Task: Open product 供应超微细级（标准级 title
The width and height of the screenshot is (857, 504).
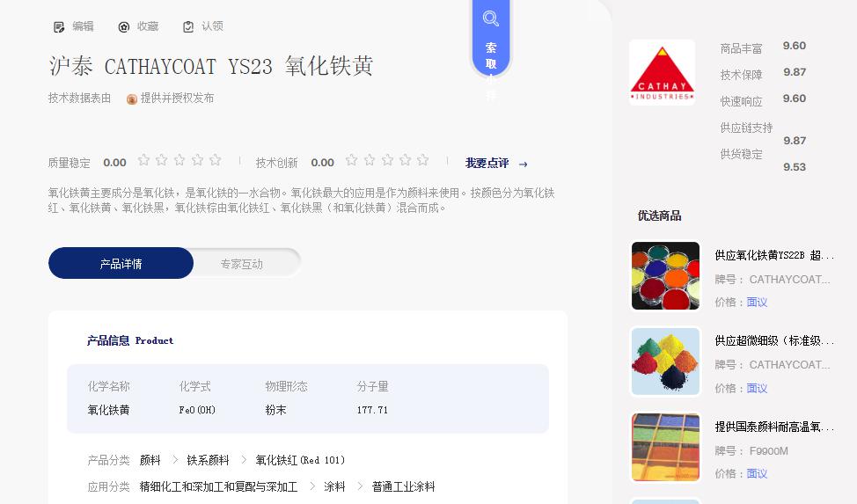Action: pyautogui.click(x=774, y=340)
